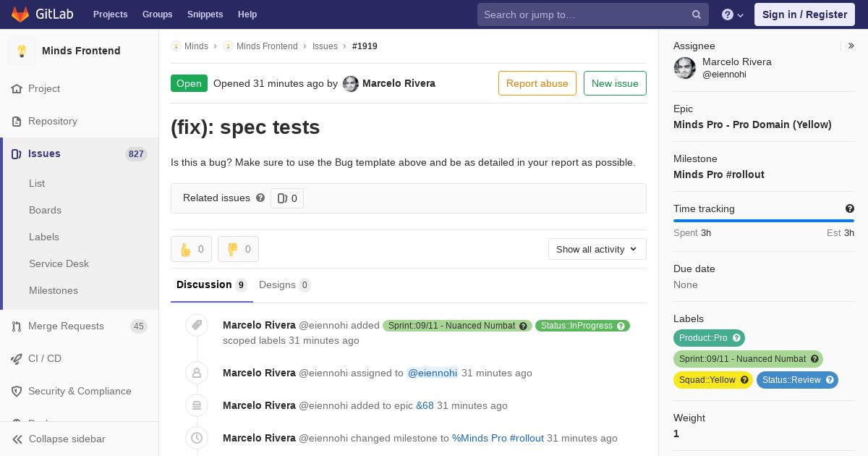Open Service Desk under Issues
The height and width of the screenshot is (456, 868).
click(x=59, y=263)
